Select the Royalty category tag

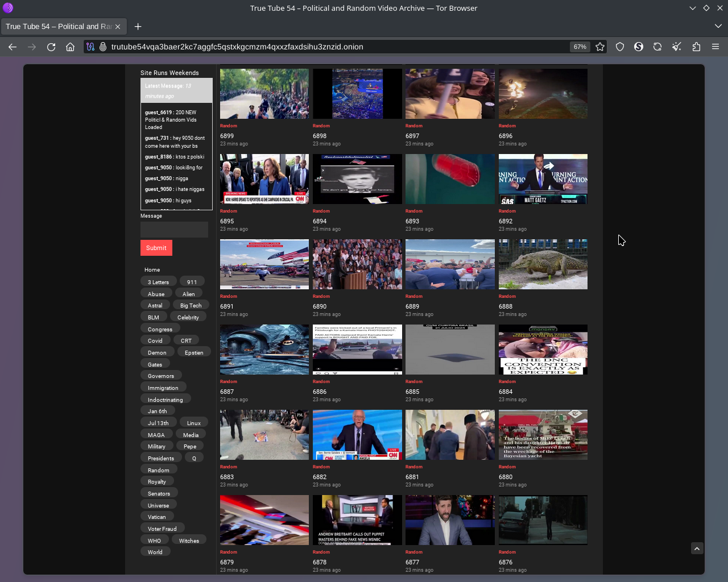(157, 481)
